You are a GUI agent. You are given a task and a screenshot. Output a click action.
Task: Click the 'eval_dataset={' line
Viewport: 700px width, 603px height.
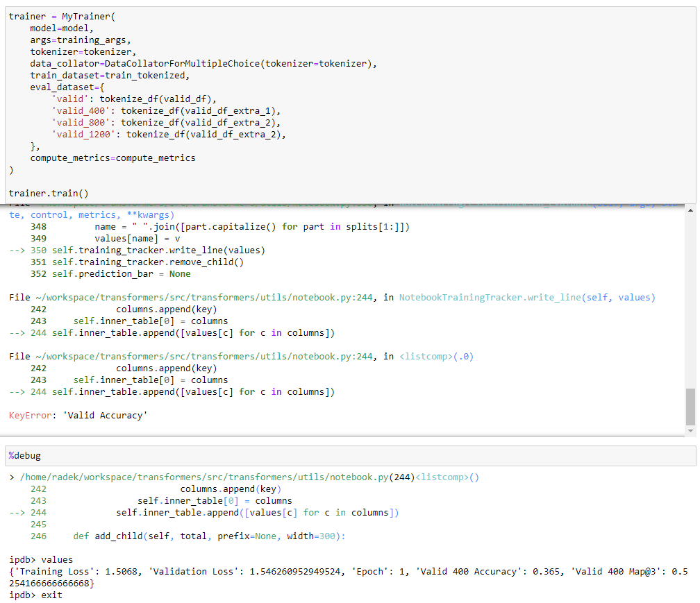(67, 87)
